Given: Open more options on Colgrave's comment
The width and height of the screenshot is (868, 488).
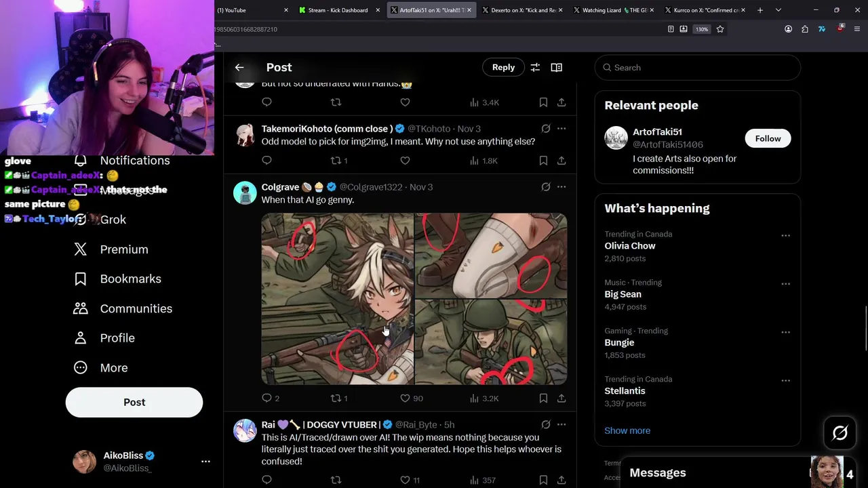Looking at the screenshot, I should (561, 186).
